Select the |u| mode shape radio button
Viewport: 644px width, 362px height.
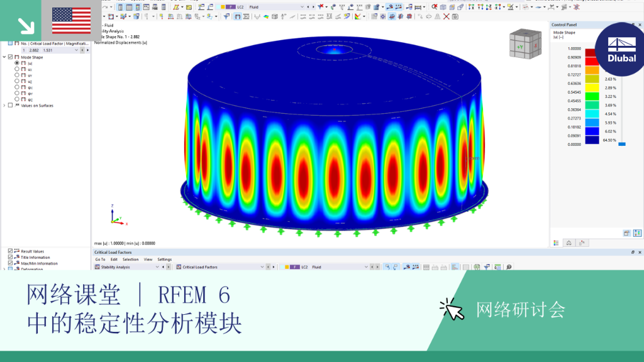pyautogui.click(x=17, y=63)
